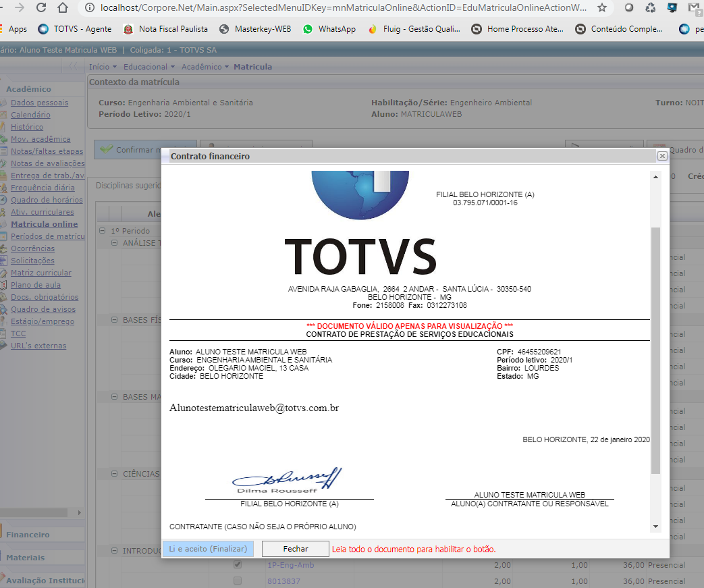704x588 pixels.
Task: Open the TOTVS - Agente bookmark
Action: [x=74, y=29]
